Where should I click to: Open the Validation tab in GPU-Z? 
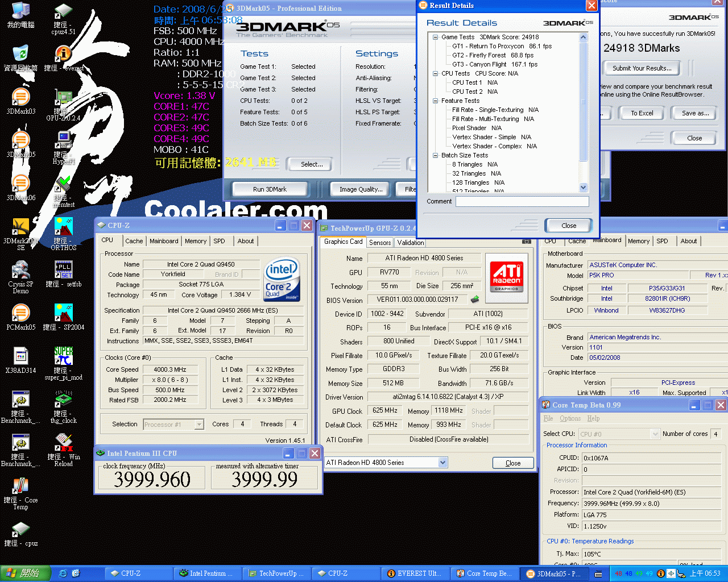411,243
